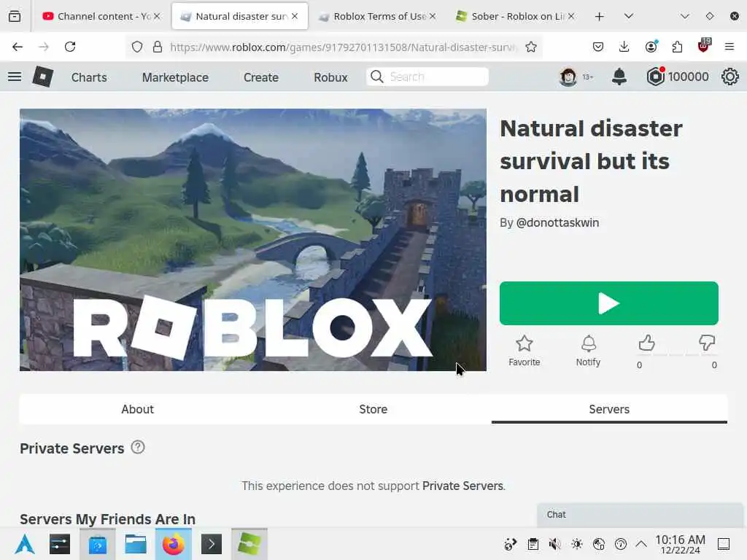
Task: Click Firefox icon in the taskbar
Action: (x=174, y=544)
